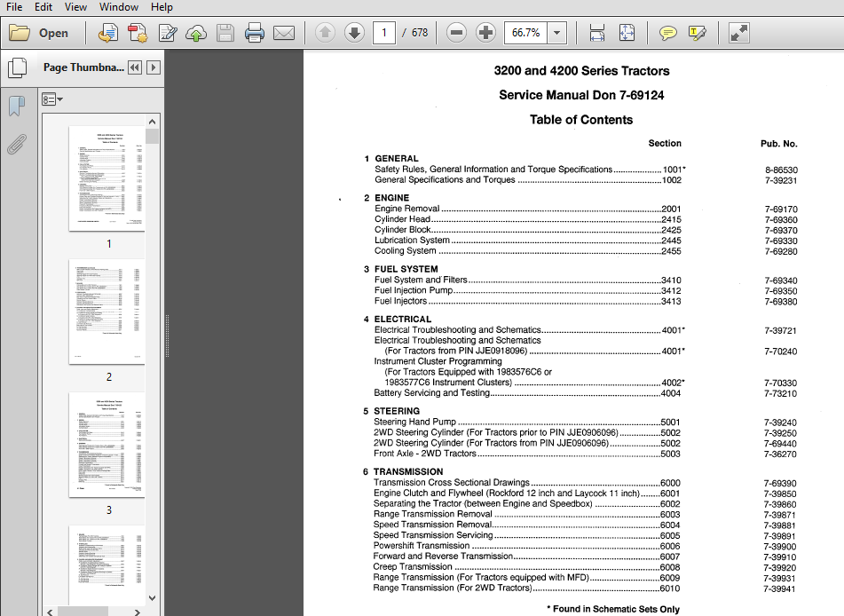Click the page thumbnails panel icon
844x616 pixels.
tap(17, 67)
